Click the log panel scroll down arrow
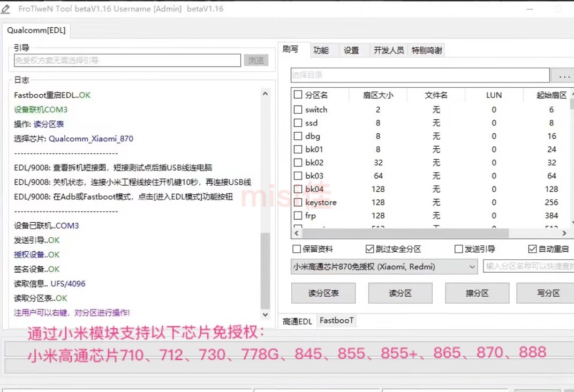 click(x=265, y=314)
